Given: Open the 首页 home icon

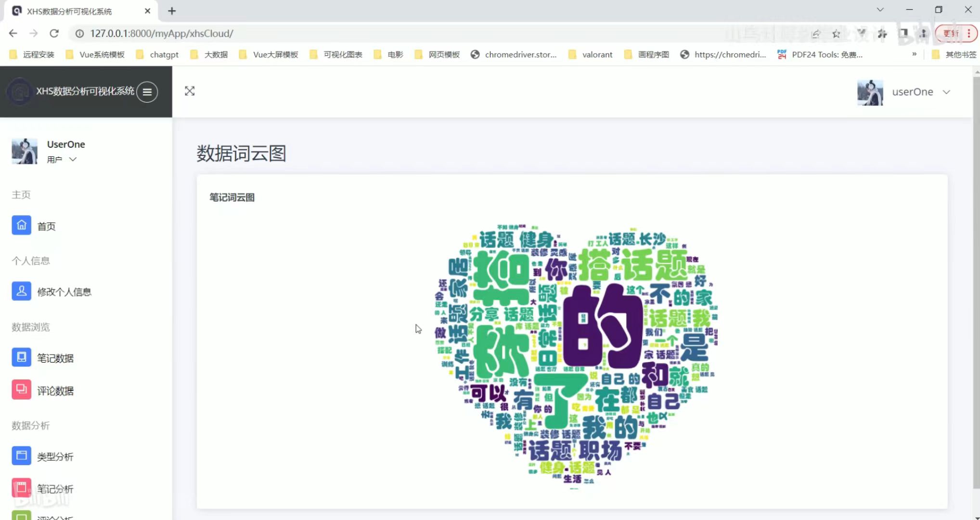Looking at the screenshot, I should click(x=21, y=225).
